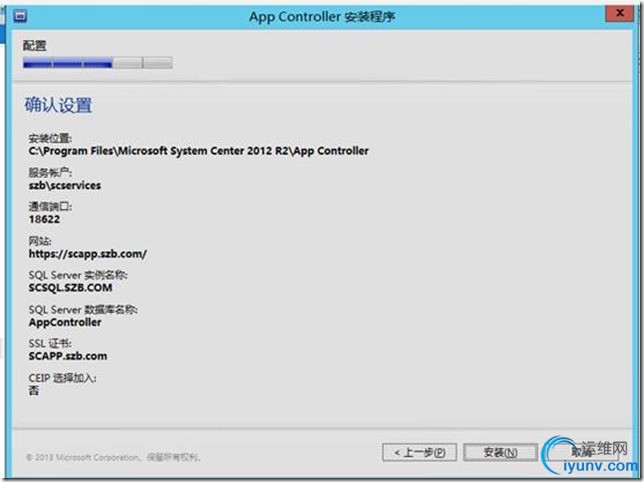Click the 安装位置 label
Viewport: 644px width, 482px height.
[50, 138]
